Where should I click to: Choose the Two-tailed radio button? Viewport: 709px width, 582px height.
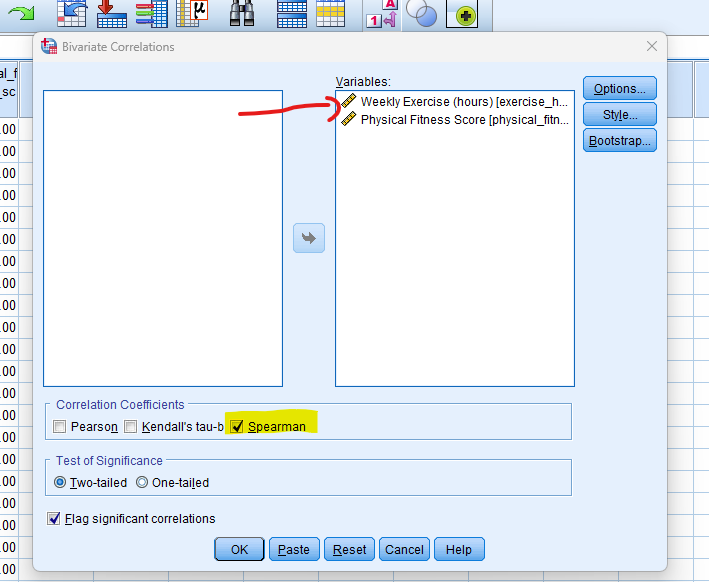(x=60, y=482)
